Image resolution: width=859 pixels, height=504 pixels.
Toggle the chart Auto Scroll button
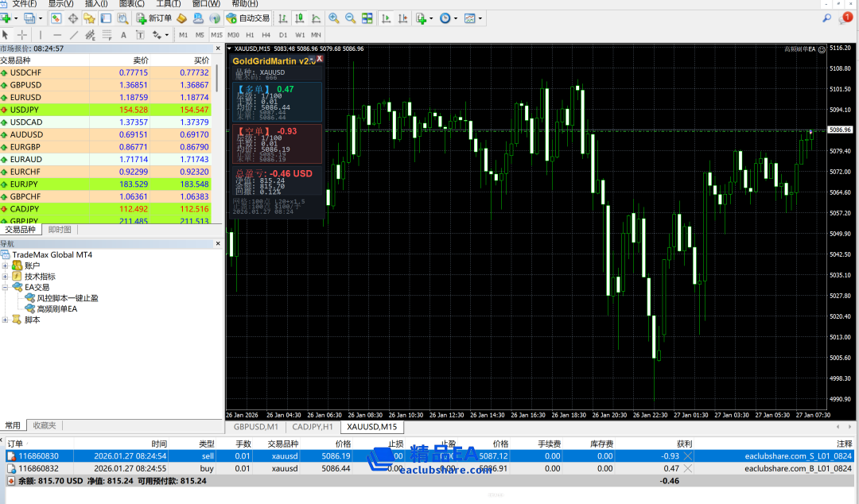click(x=386, y=17)
